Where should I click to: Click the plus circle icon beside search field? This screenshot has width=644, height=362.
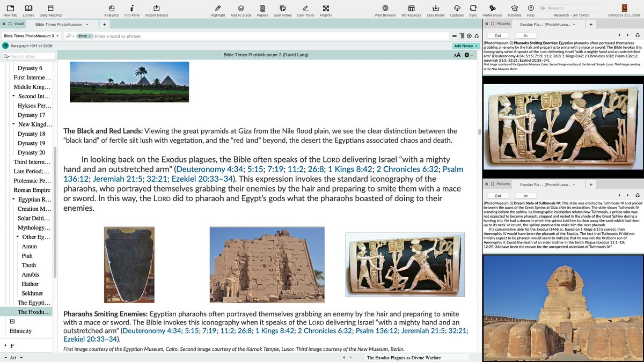tap(469, 36)
